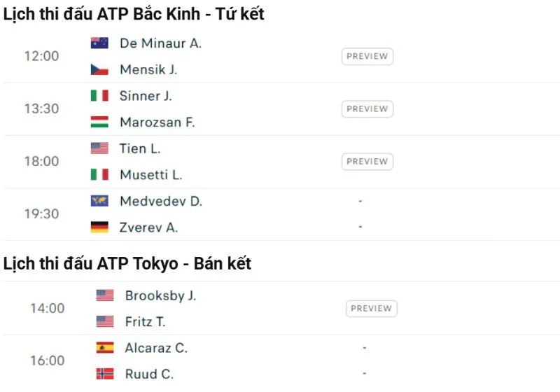Click the Italian flag next to Sinner

click(x=99, y=96)
